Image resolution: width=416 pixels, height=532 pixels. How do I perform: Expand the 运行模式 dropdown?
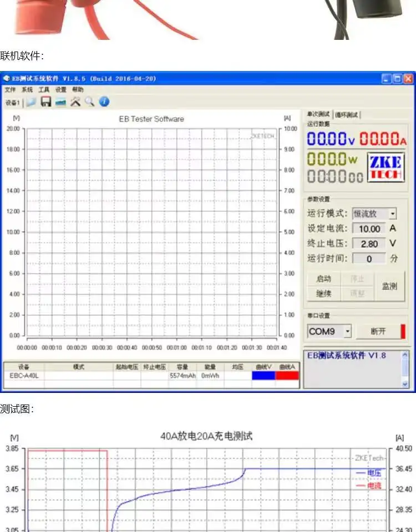coord(393,214)
